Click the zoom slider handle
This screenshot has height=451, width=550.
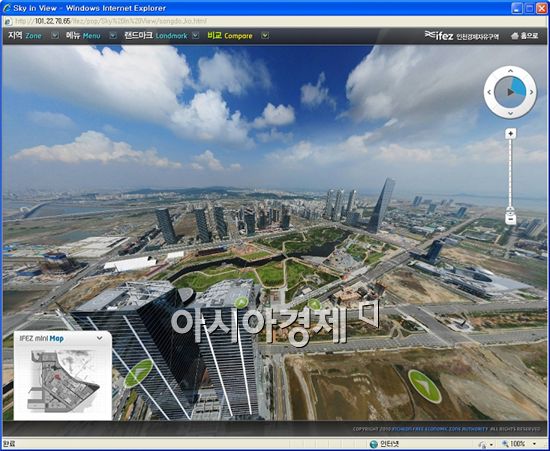tap(510, 210)
